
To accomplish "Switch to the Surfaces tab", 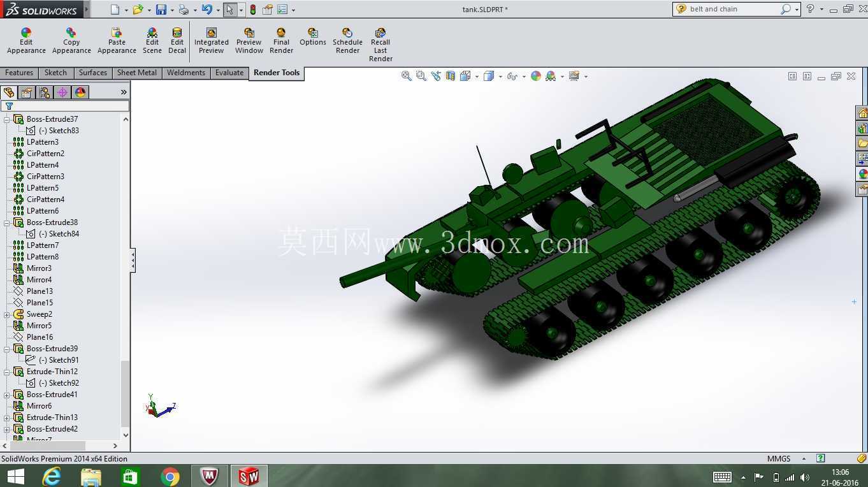I will (93, 73).
